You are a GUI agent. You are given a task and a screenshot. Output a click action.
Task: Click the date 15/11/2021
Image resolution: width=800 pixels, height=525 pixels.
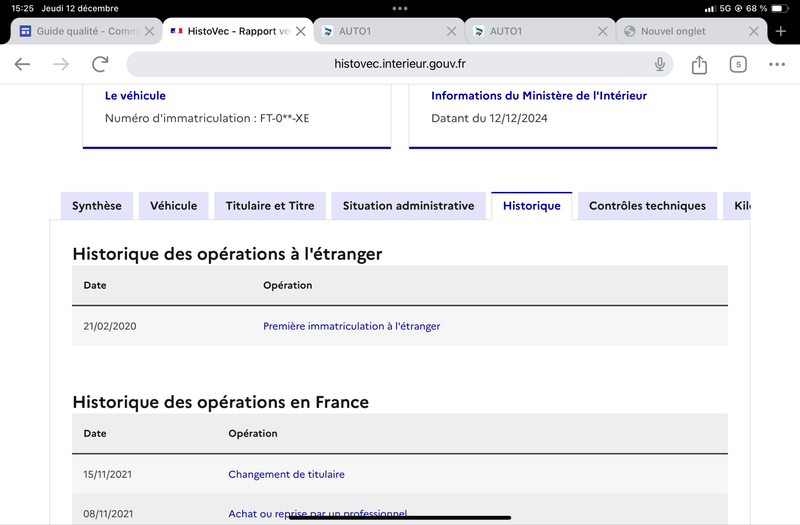click(108, 474)
